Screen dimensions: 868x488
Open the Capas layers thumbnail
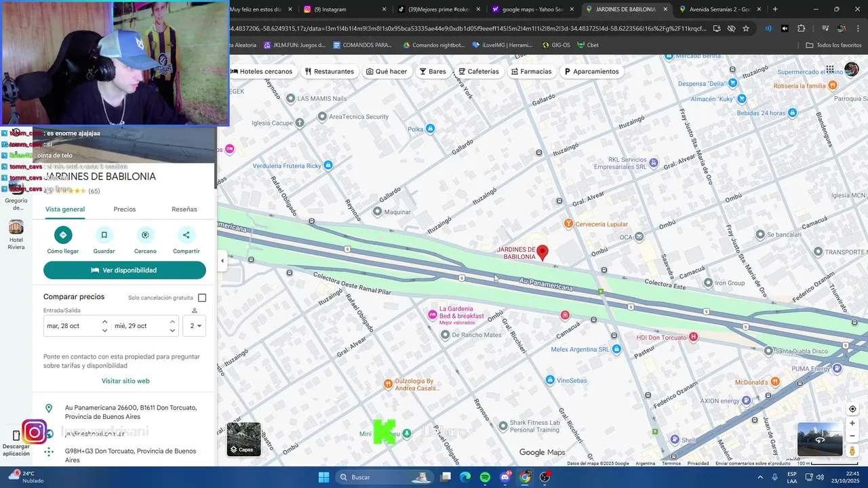(243, 439)
